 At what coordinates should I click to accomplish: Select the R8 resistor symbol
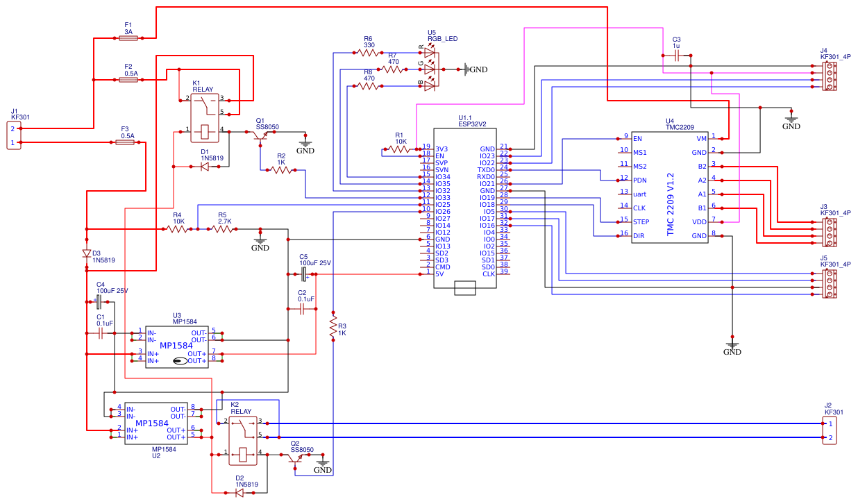(x=368, y=87)
